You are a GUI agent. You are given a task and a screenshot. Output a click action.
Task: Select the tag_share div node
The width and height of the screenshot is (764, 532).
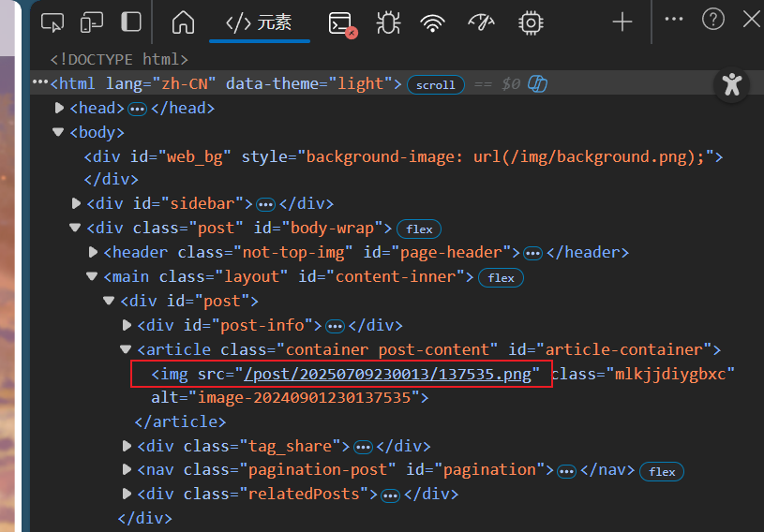tap(244, 446)
